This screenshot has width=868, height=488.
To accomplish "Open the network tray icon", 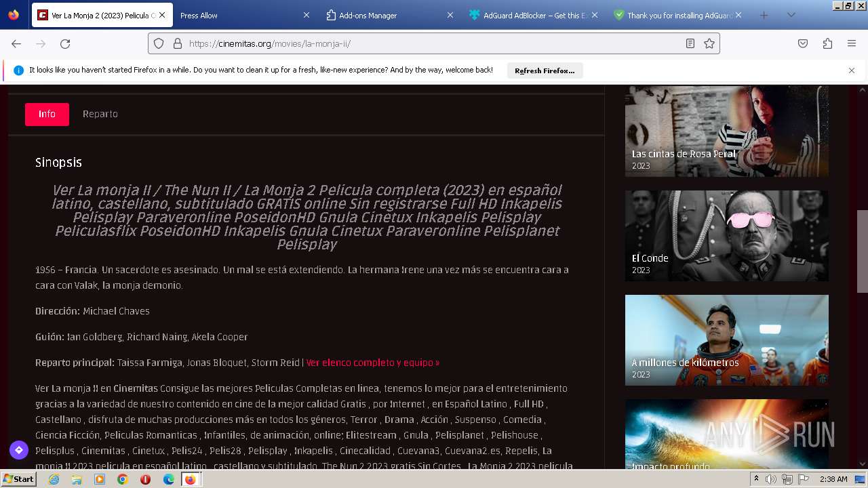I will (x=787, y=479).
